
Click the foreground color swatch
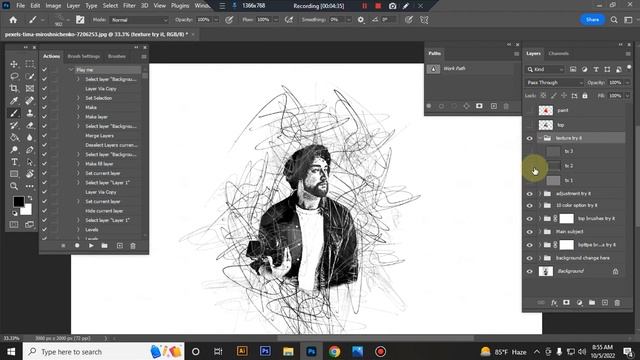point(18,201)
